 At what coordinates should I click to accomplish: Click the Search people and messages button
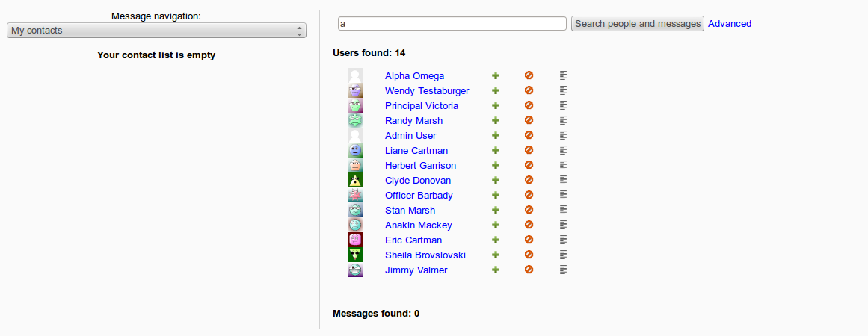coord(637,24)
